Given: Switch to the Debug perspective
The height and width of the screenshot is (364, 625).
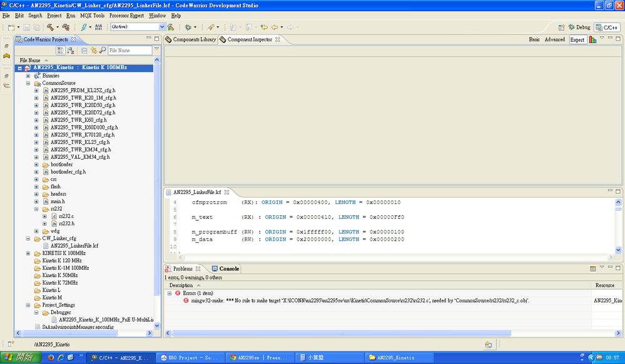Looking at the screenshot, I should point(579,27).
